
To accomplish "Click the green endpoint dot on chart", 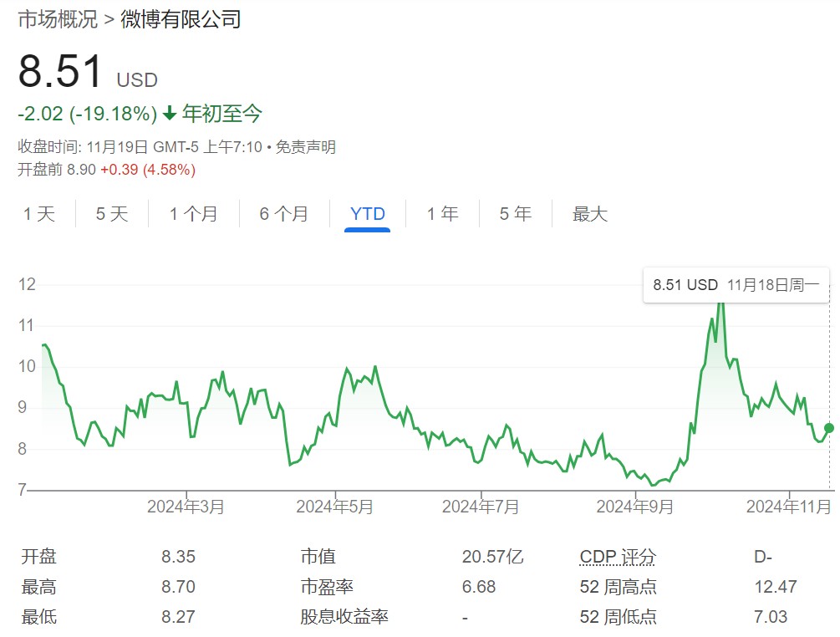I will click(x=829, y=428).
